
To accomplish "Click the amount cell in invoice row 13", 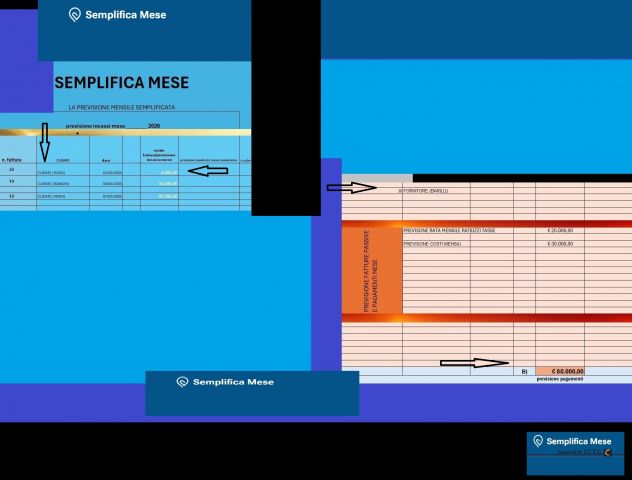I will (160, 183).
